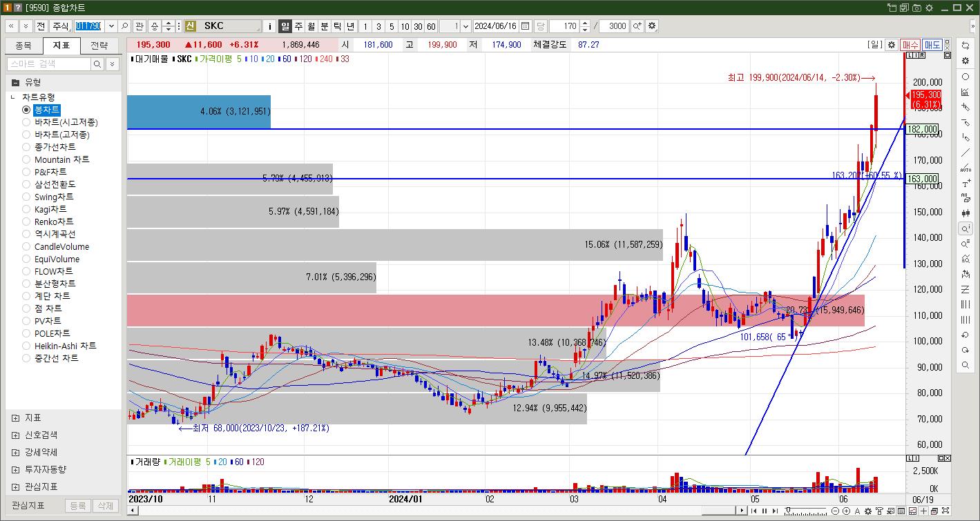The height and width of the screenshot is (521, 980).
Task: Click the chart zoom-in plus icon
Action: 846,511
